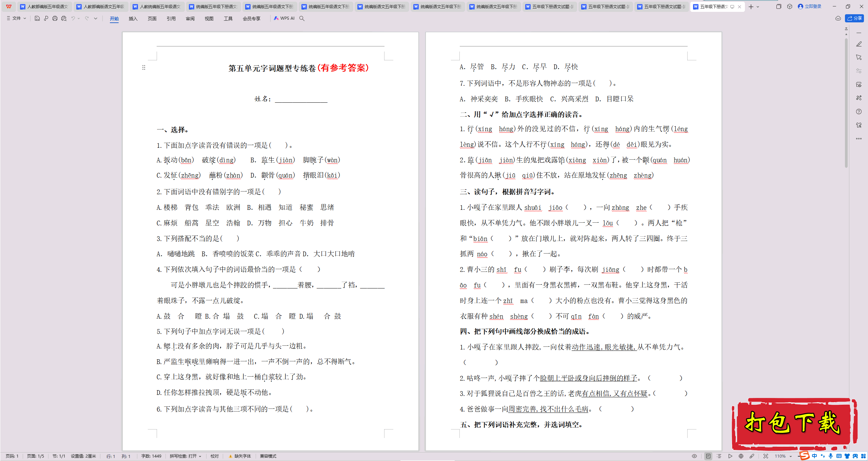868x461 pixels.
Task: Click the Redo arrow icon
Action: [x=87, y=18]
